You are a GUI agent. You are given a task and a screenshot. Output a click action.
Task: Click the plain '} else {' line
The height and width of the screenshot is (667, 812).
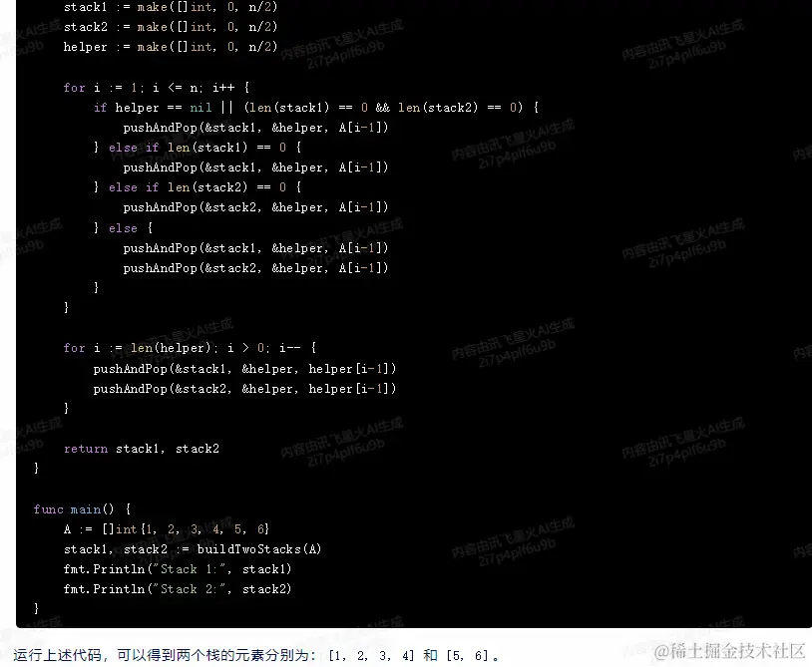[123, 228]
